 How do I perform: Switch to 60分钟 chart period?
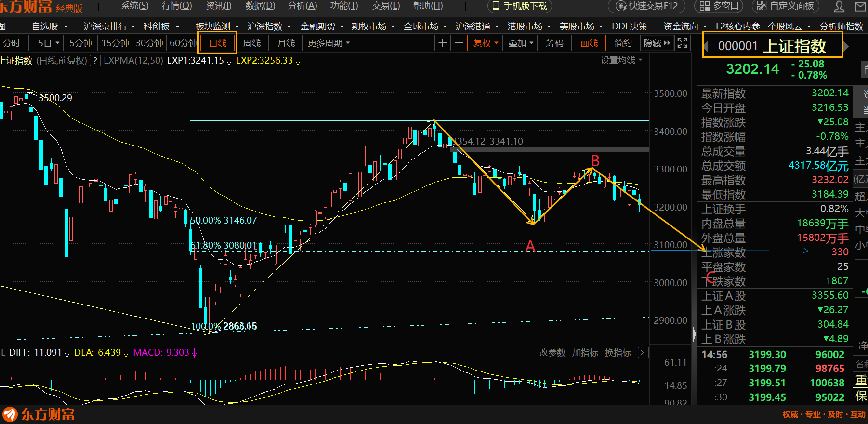pos(183,43)
